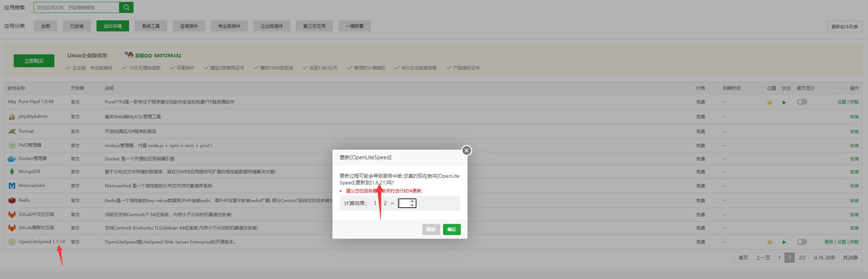This screenshot has height=279, width=868.
Task: Open the OpenLiteSpeed folder location icon
Action: pyautogui.click(x=770, y=242)
